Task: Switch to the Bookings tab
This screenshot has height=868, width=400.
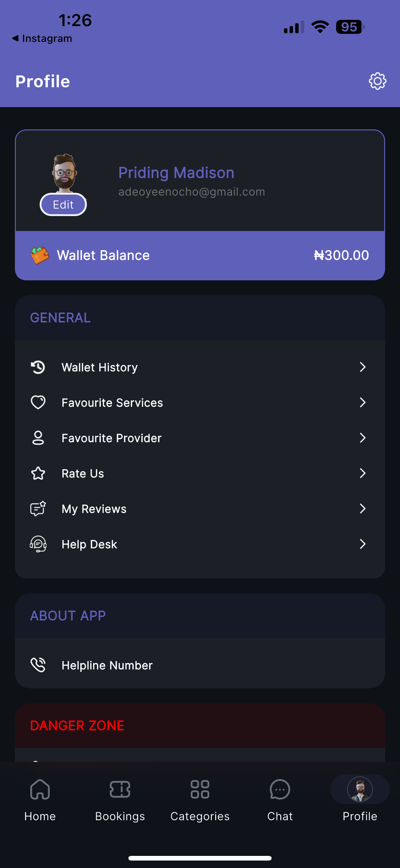Action: [120, 800]
